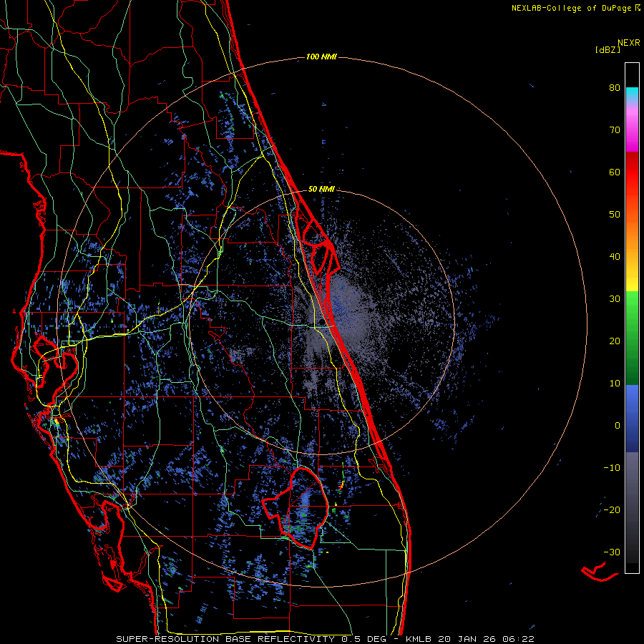Click the red-outlined Lake Okeechobee
644x644 pixels.
point(296,509)
